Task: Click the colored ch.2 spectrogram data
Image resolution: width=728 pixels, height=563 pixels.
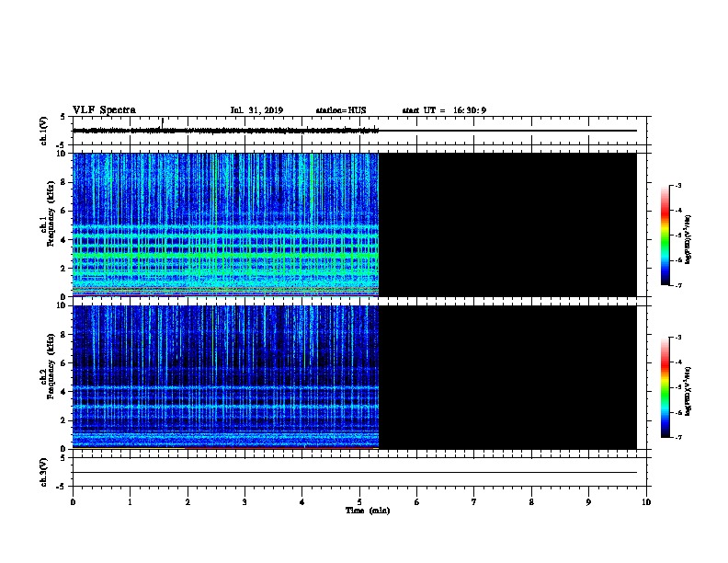Action: coord(225,377)
